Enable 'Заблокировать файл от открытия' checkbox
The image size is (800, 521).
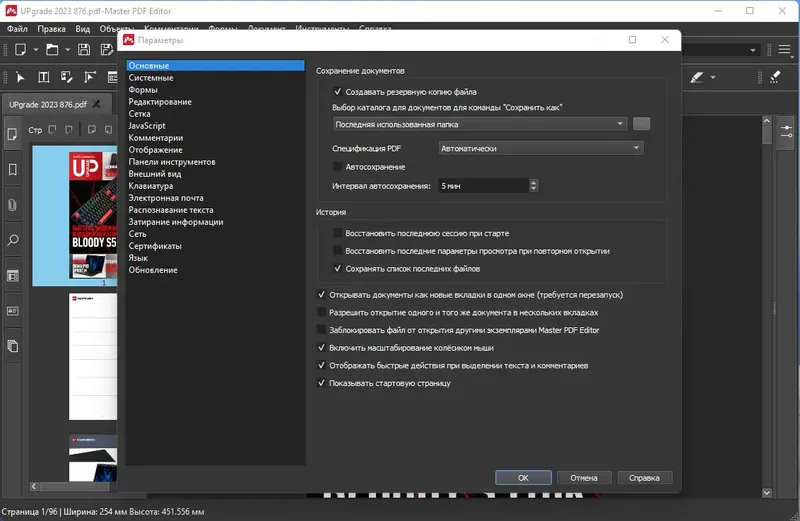pos(321,330)
